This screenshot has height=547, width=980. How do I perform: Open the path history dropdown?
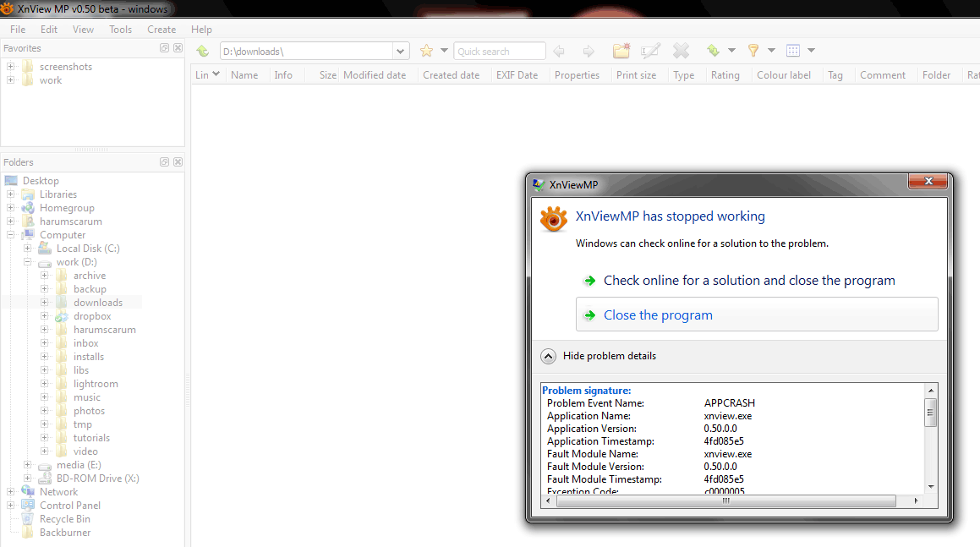point(401,52)
